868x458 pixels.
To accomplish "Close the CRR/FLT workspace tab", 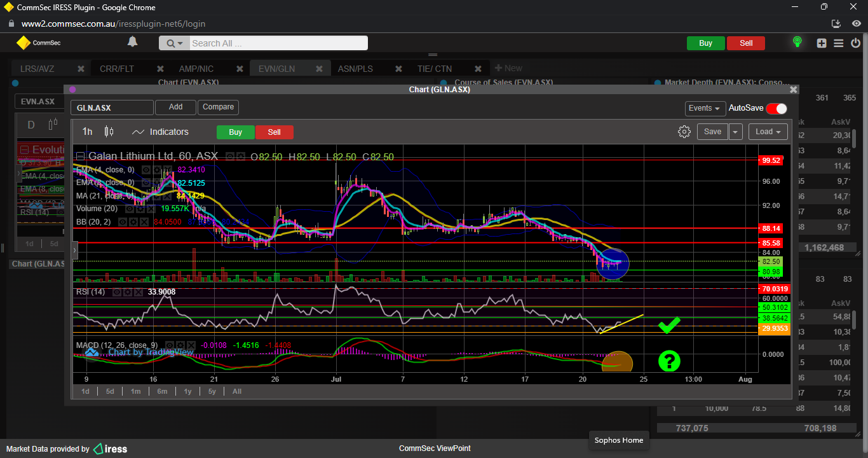I will coord(160,69).
